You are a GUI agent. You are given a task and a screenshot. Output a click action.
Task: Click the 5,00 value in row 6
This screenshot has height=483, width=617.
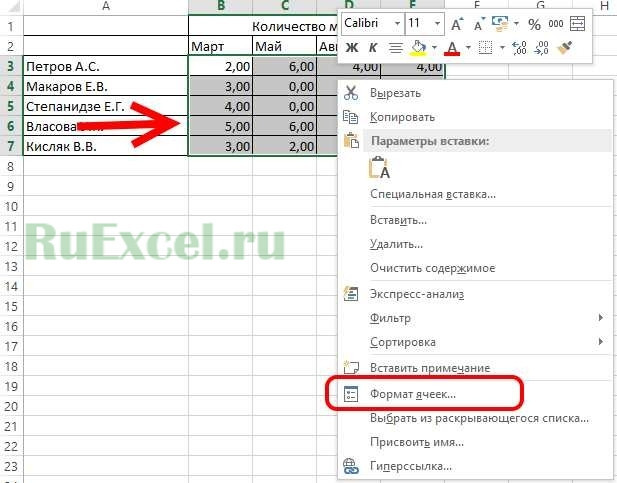[x=220, y=126]
